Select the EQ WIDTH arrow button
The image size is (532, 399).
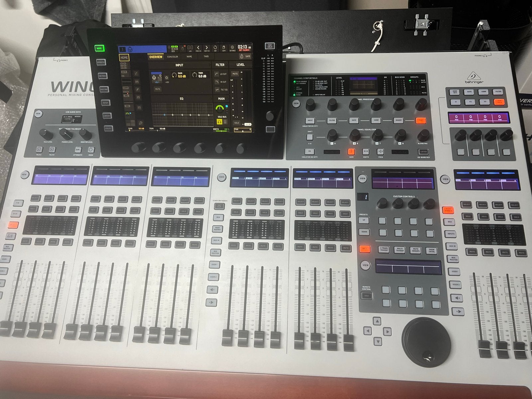pyautogui.click(x=366, y=152)
